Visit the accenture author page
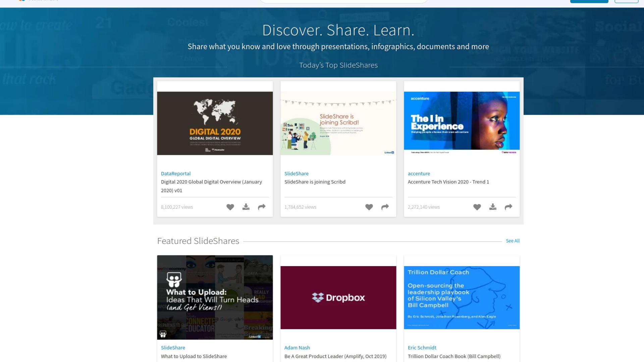644x362 pixels. [x=419, y=174]
